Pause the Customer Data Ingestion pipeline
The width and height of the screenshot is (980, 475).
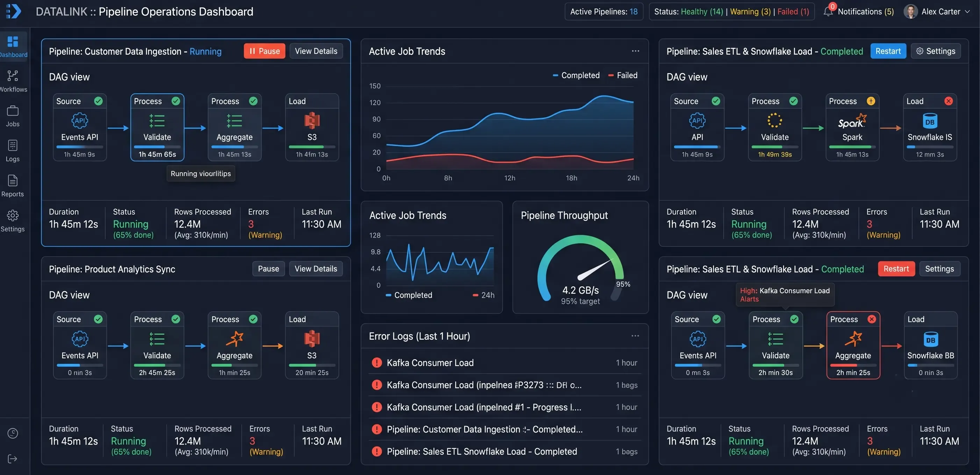coord(264,51)
